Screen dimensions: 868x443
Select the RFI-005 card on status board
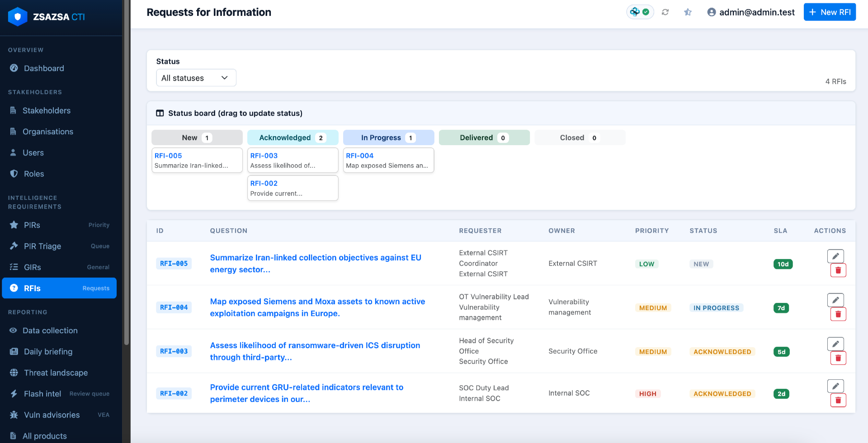[x=197, y=160]
